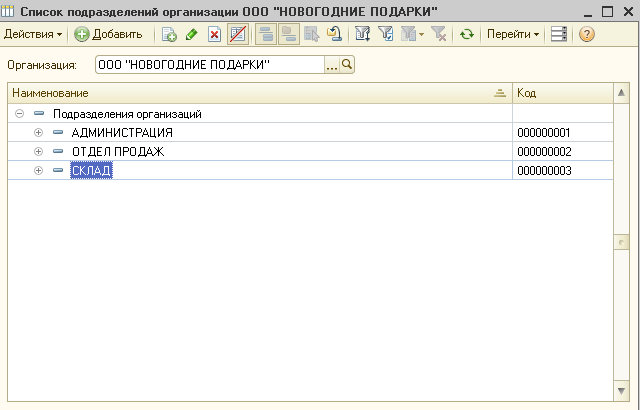Select the СКЛАД row
This screenshot has width=640, height=410.
pyautogui.click(x=310, y=170)
